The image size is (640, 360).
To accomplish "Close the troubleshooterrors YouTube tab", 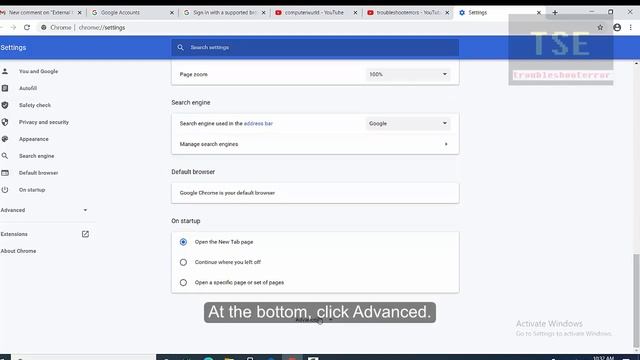I will click(x=447, y=13).
